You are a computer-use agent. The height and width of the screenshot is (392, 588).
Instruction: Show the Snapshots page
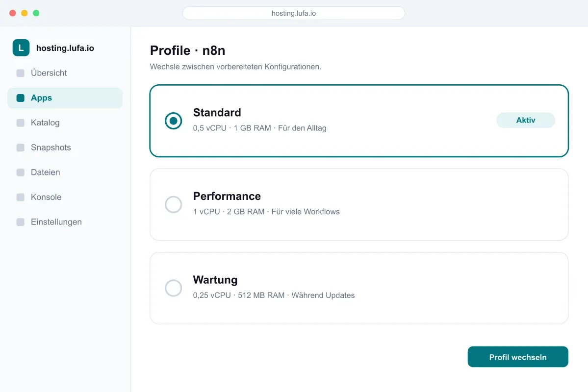click(x=65, y=147)
